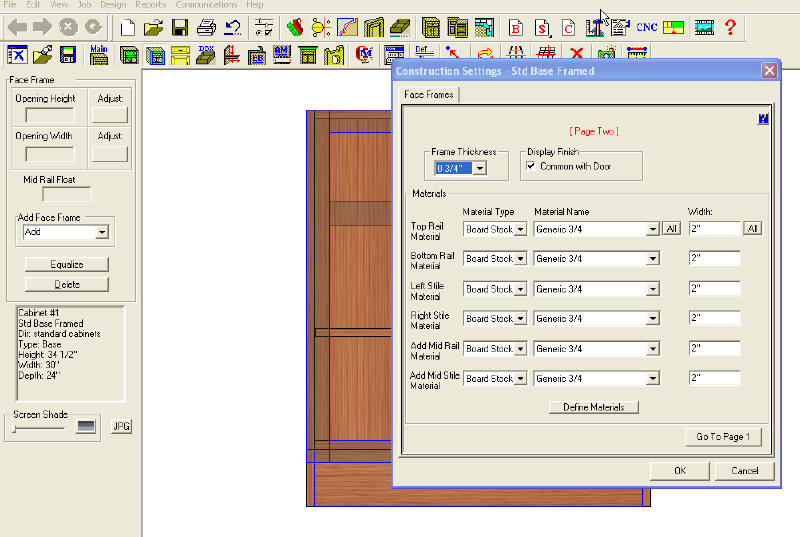Click the Equalize button
Image resolution: width=800 pixels, height=537 pixels.
coord(67,264)
